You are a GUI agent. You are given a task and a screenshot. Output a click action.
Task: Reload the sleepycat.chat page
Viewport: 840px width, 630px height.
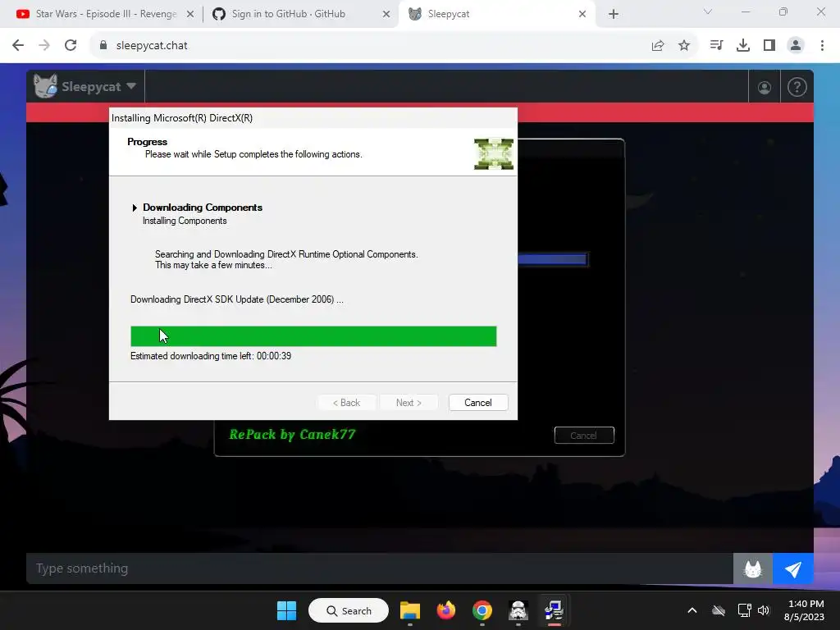click(x=71, y=46)
